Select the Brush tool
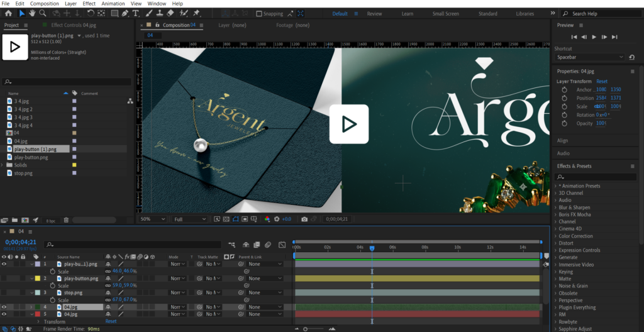Viewport: 644px width, 332px height. [150, 14]
